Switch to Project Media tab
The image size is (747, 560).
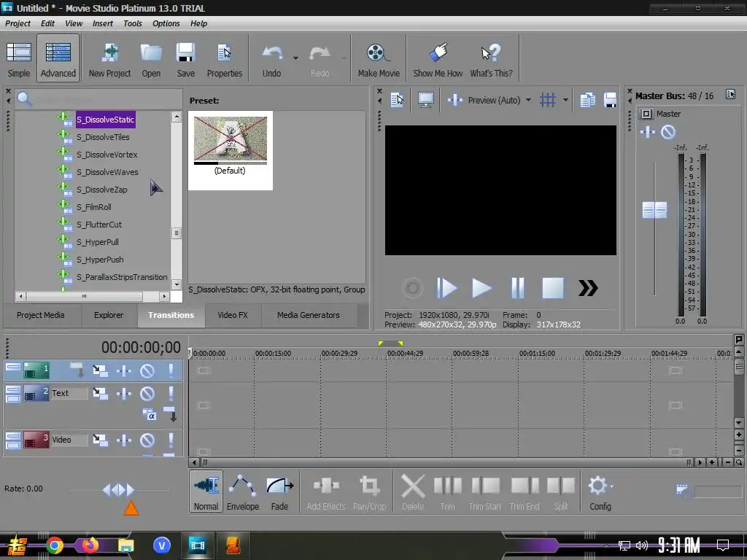coord(41,315)
